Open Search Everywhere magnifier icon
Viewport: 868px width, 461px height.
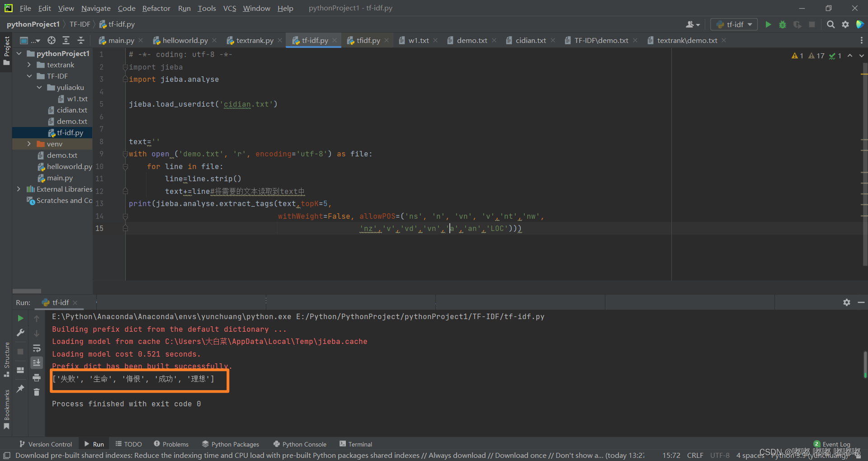click(x=831, y=24)
